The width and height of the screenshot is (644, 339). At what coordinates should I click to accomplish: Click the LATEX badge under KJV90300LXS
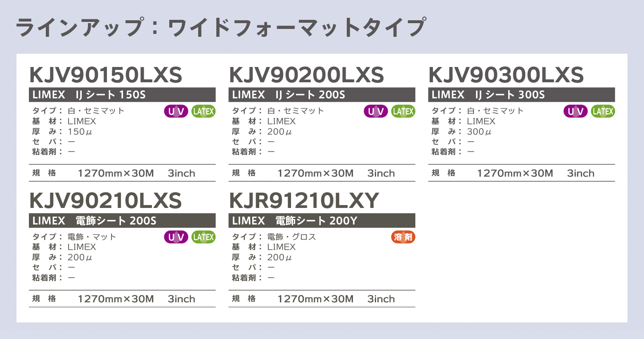click(x=603, y=111)
